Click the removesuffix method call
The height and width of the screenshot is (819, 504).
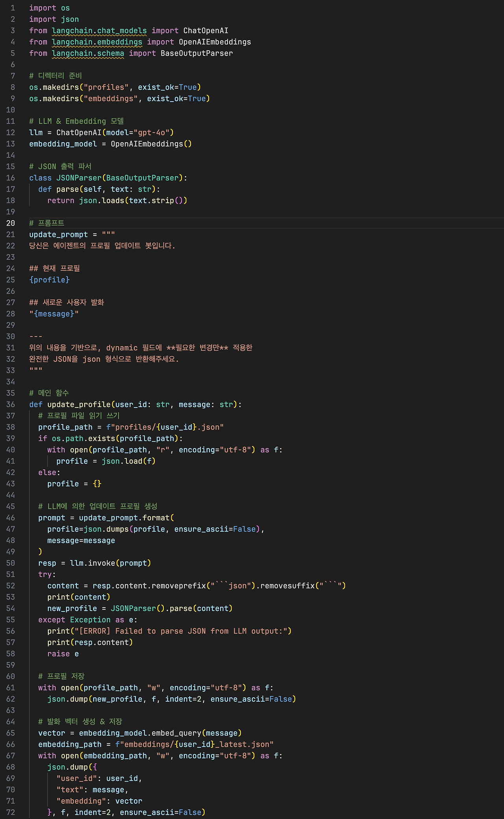[x=287, y=586]
